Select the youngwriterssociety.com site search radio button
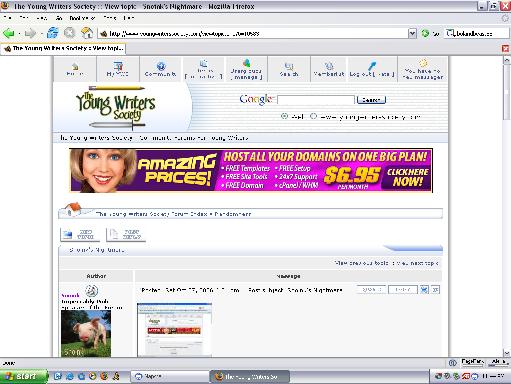The image size is (511, 384). (x=313, y=116)
